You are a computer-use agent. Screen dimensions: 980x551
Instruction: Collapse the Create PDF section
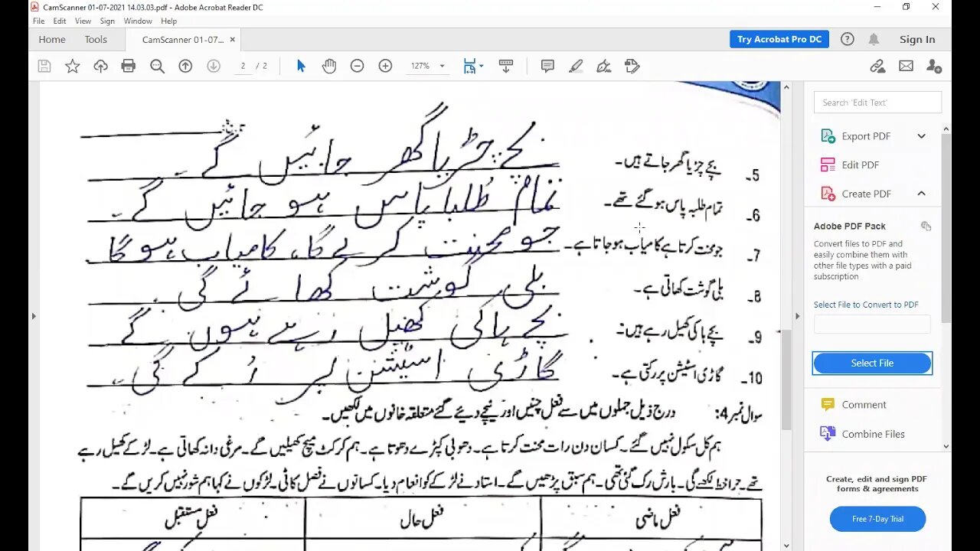click(x=921, y=194)
